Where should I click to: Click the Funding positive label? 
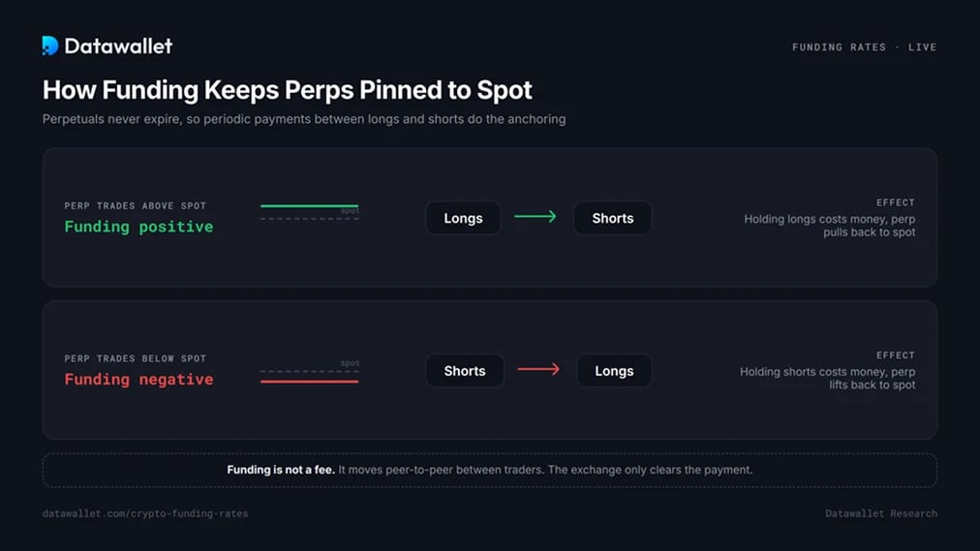(138, 227)
